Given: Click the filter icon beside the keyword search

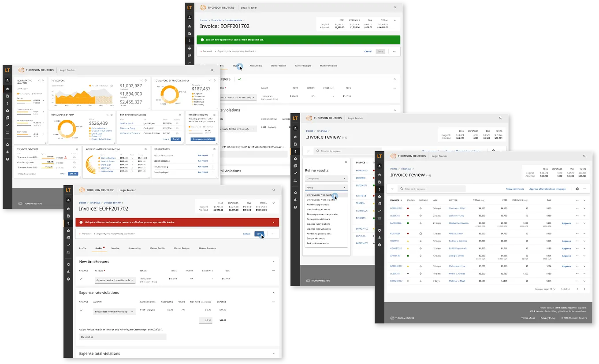Looking at the screenshot, I should 392,189.
